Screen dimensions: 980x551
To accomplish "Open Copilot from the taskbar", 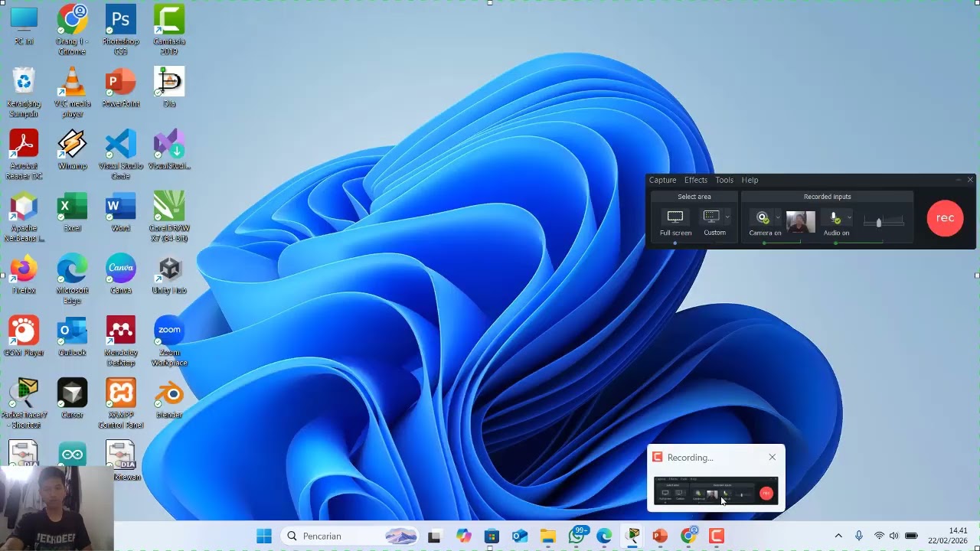I will [463, 536].
